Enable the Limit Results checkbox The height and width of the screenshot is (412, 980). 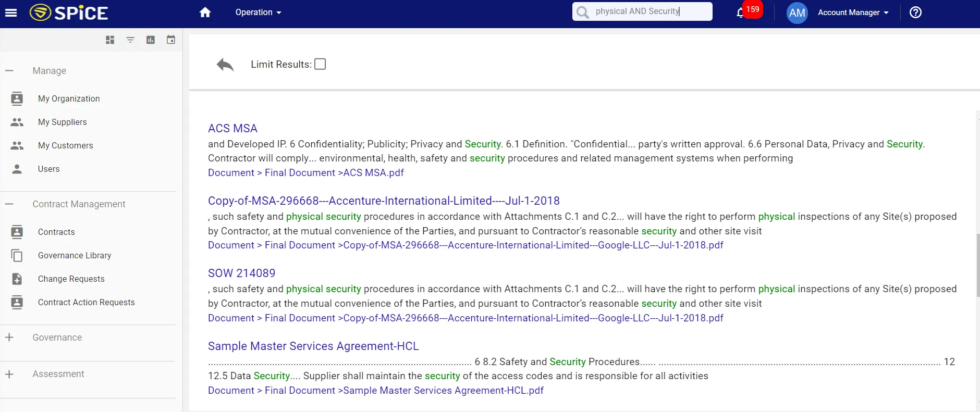(320, 64)
